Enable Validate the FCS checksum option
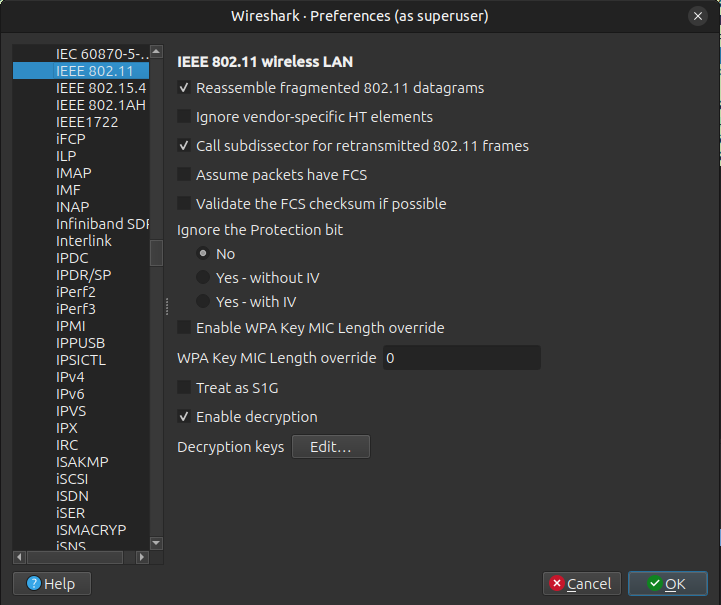This screenshot has height=605, width=721. (x=184, y=204)
